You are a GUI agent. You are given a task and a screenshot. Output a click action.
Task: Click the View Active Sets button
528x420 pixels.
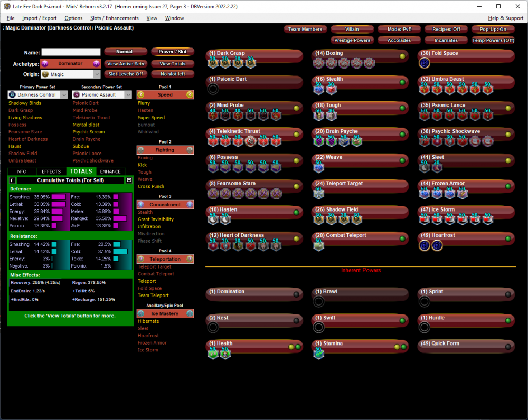tap(126, 64)
